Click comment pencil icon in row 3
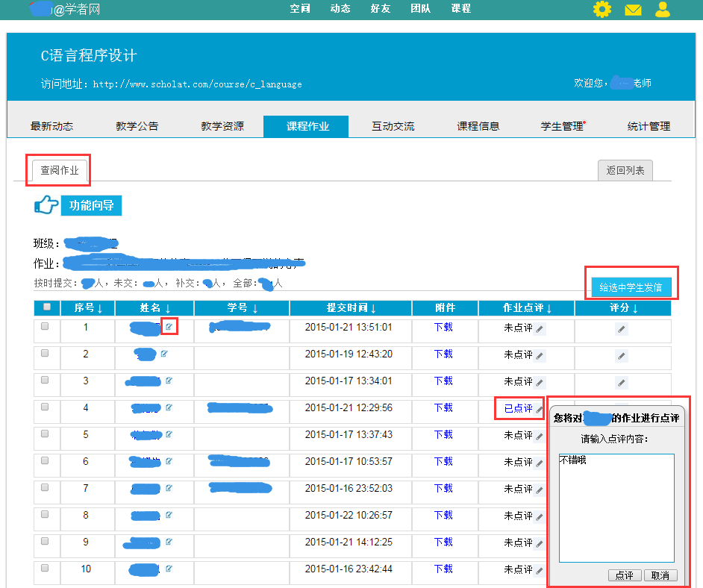This screenshot has width=703, height=588. pyautogui.click(x=540, y=383)
